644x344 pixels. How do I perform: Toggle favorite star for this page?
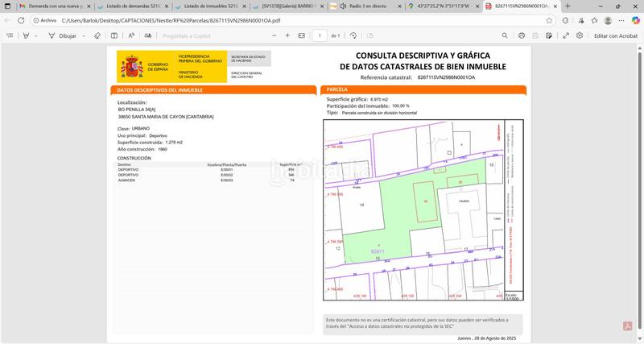pyautogui.click(x=549, y=20)
